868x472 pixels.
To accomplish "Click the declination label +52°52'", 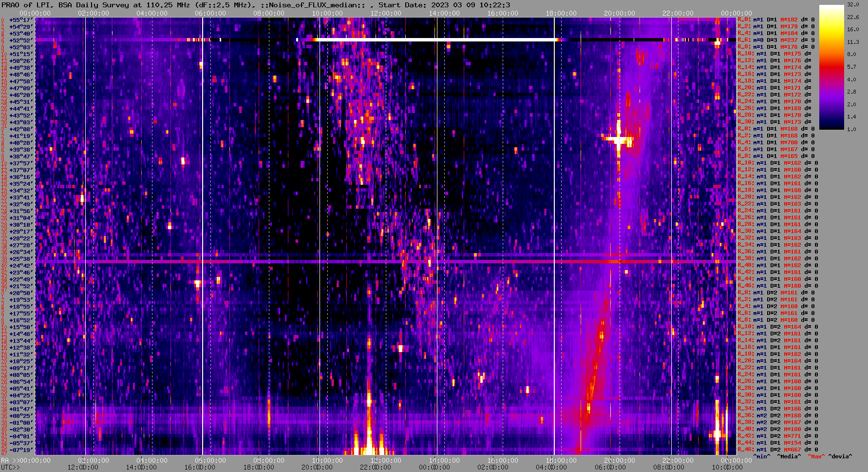I will pyautogui.click(x=20, y=40).
